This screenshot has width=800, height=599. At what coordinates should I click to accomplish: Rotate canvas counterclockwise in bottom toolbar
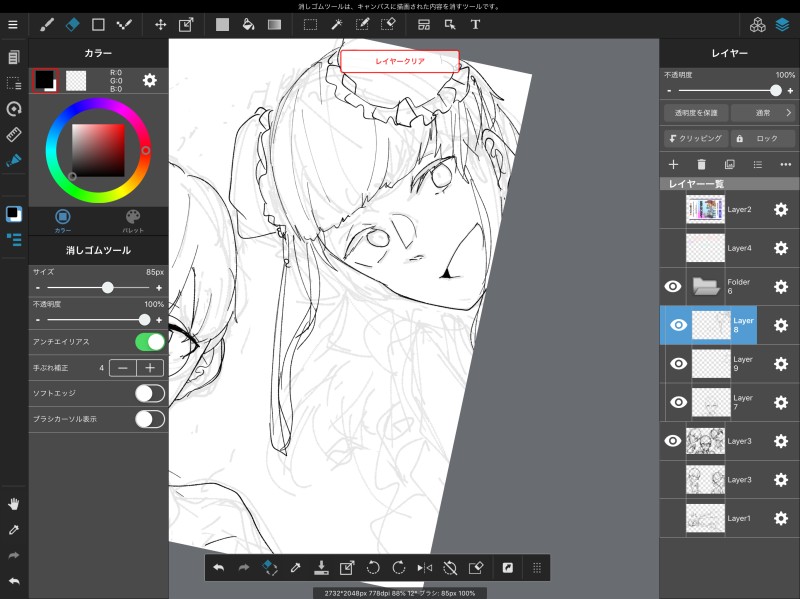coord(373,567)
